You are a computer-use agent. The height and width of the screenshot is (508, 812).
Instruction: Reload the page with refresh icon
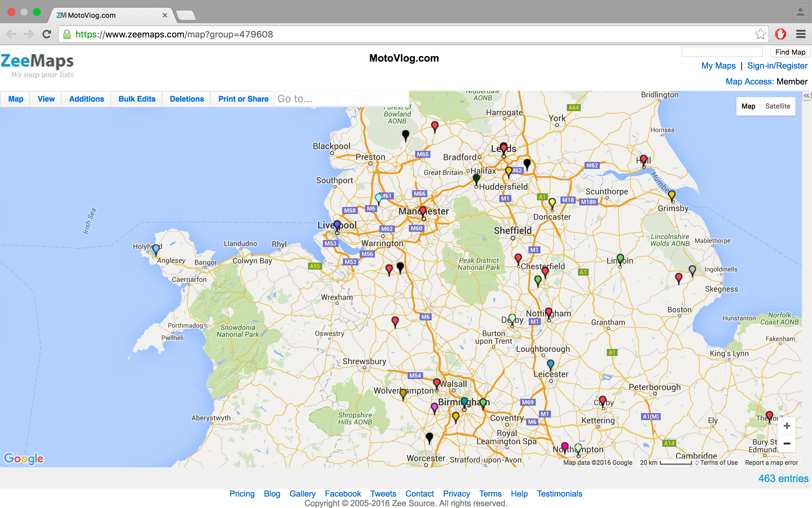point(47,34)
